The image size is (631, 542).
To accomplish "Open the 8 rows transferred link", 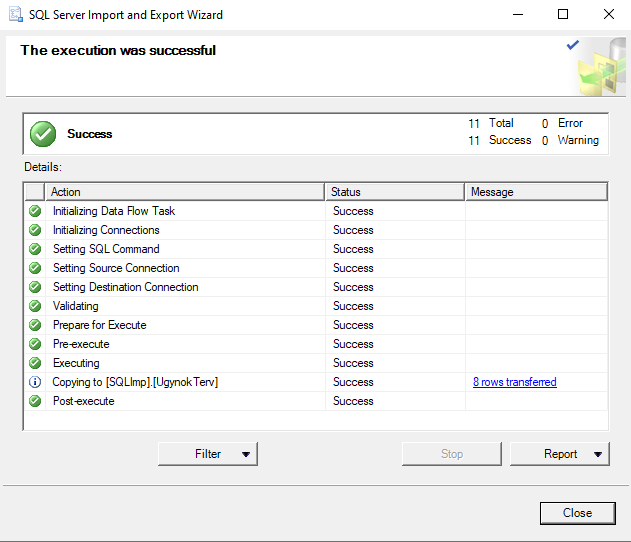I will coord(515,382).
